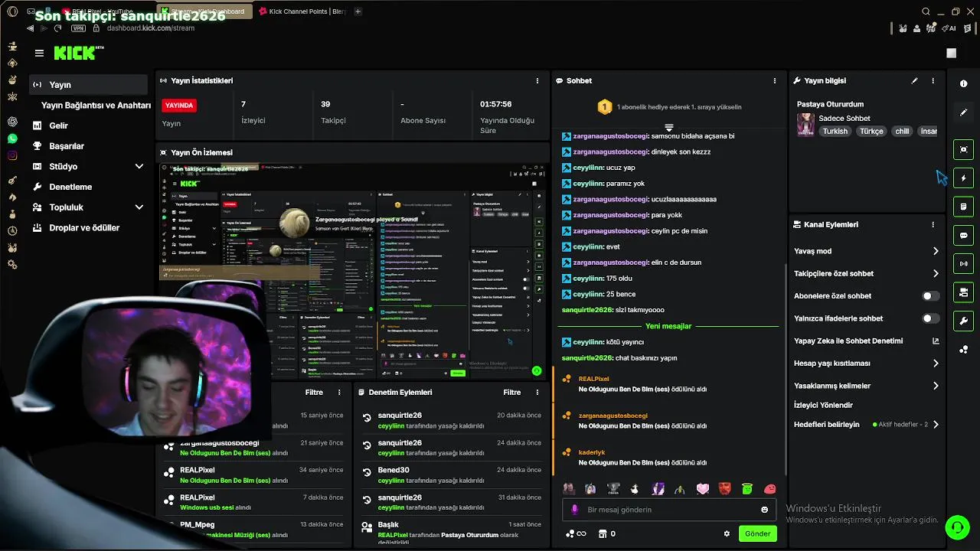Screen dimensions: 980x551
Task: Toggle lightning bolt widget in right rail
Action: pos(963,178)
